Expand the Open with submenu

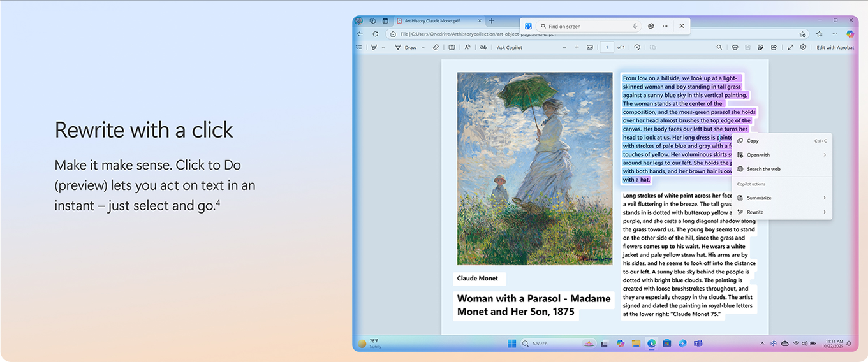824,155
